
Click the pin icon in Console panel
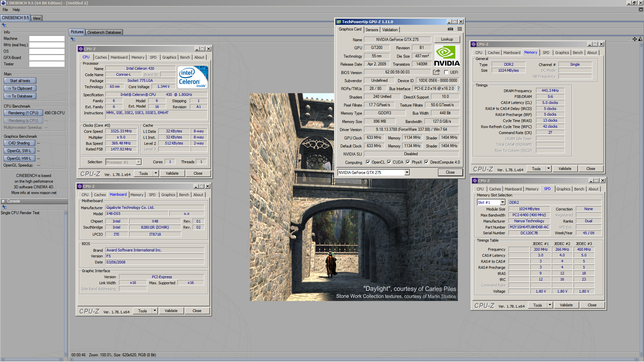[4, 207]
